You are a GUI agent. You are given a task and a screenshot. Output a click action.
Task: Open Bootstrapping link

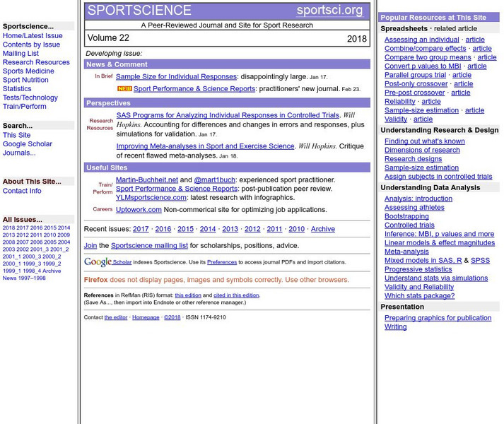point(406,217)
